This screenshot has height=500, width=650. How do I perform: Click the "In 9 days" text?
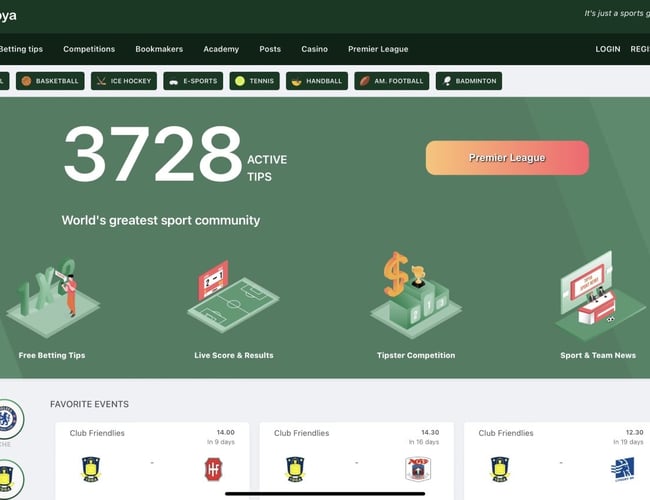221,442
